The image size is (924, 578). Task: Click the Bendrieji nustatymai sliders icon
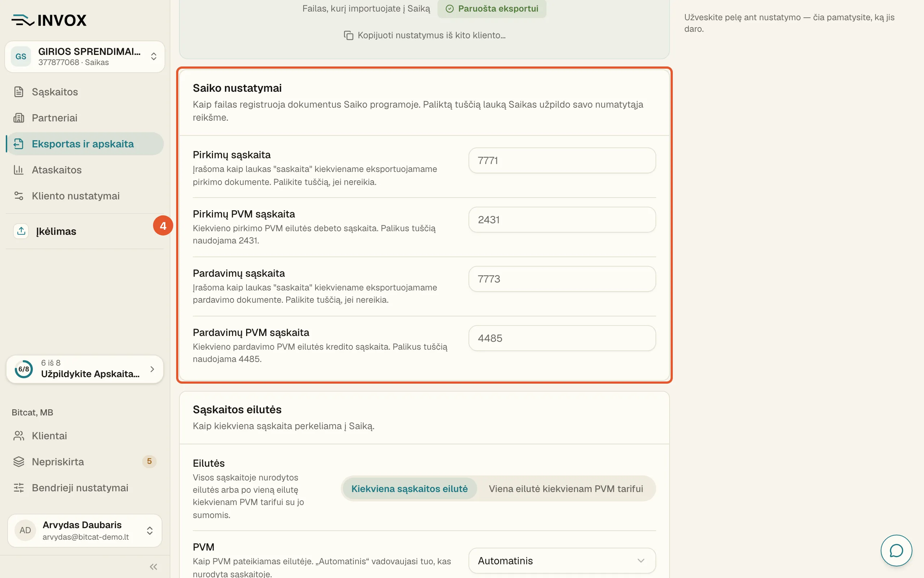tap(19, 488)
